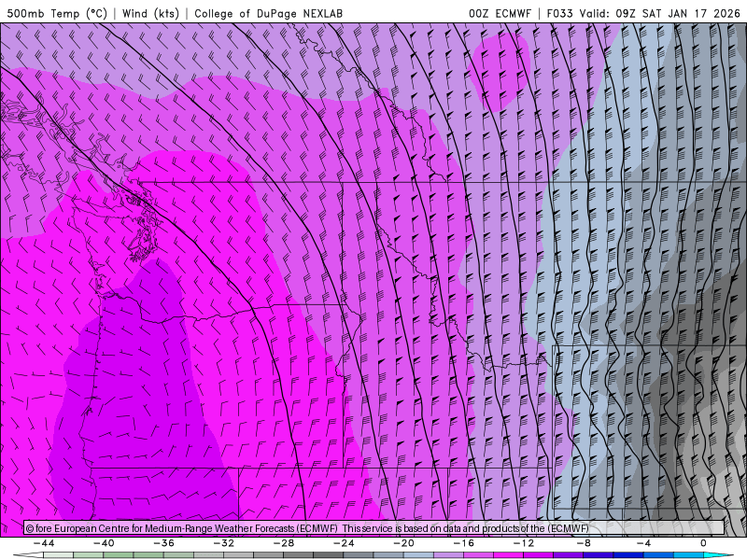This screenshot has height=560, width=747.
Task: Click the -36 color scale label
Action: pos(163,543)
